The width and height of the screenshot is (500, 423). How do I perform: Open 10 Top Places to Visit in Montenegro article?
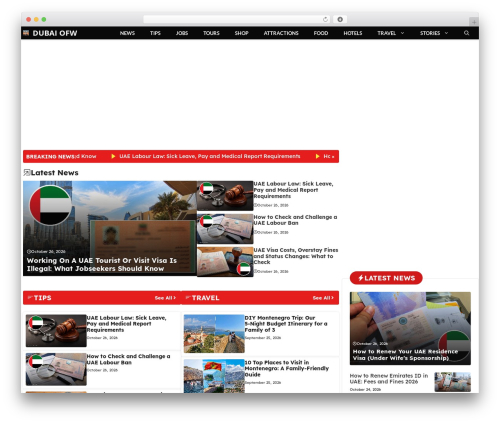[287, 368]
